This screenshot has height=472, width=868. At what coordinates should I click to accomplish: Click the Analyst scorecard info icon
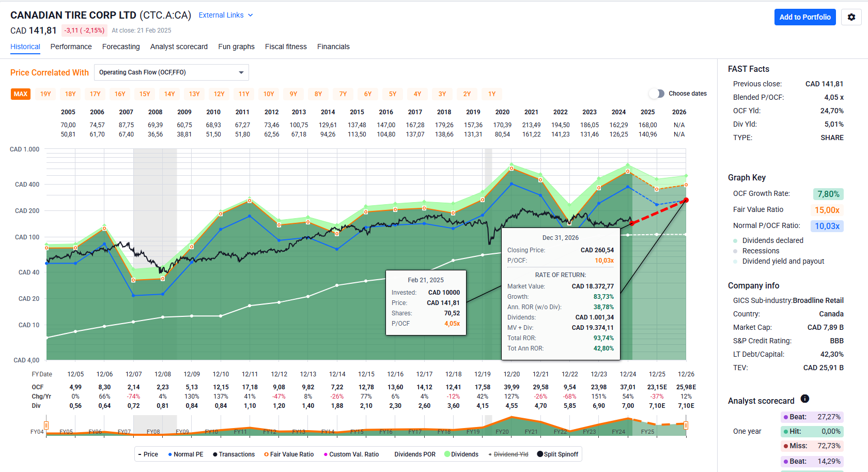click(804, 399)
